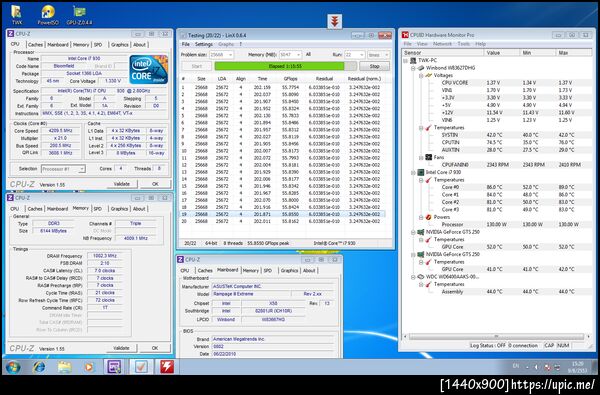Collapse the TWK-PC root node

tap(406, 60)
